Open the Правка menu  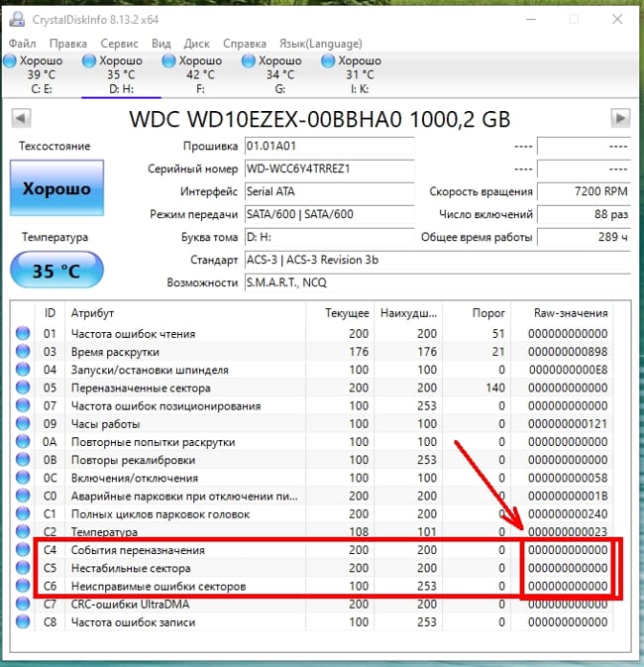[x=68, y=44]
